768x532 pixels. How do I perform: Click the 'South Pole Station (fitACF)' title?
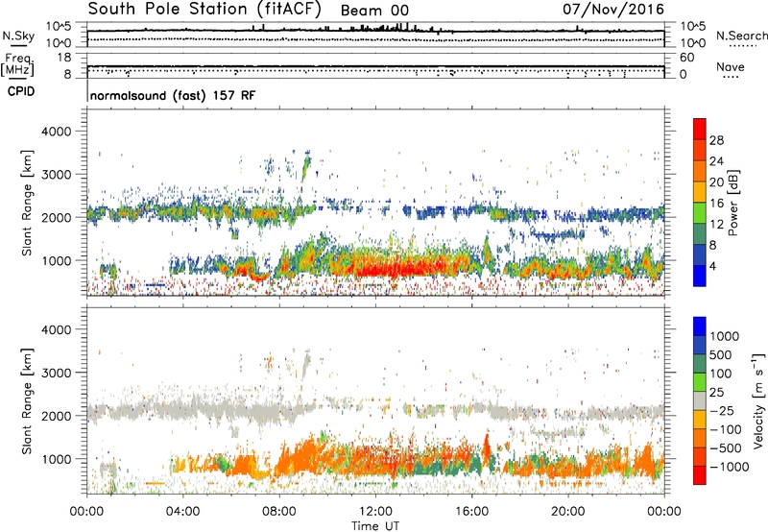(x=204, y=9)
